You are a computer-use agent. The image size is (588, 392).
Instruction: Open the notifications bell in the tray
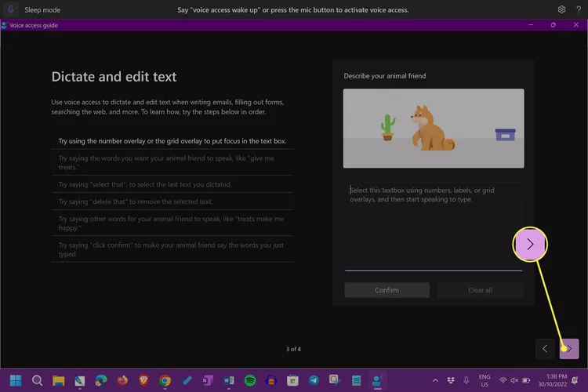(575, 380)
